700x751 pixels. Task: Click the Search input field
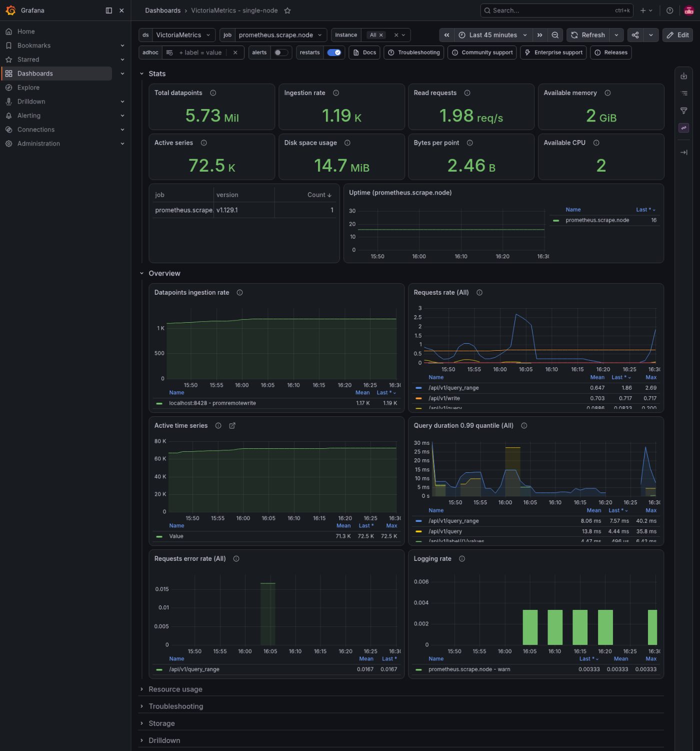coord(556,11)
